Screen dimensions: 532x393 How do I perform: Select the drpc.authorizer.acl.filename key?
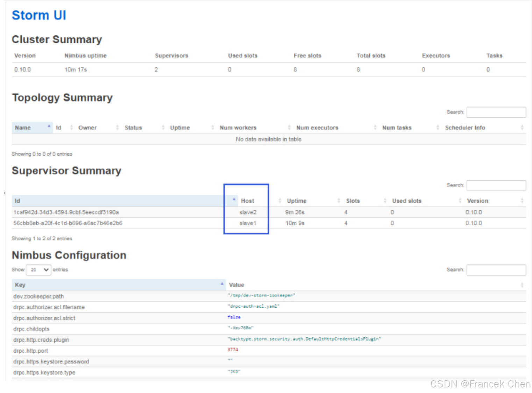coord(49,307)
